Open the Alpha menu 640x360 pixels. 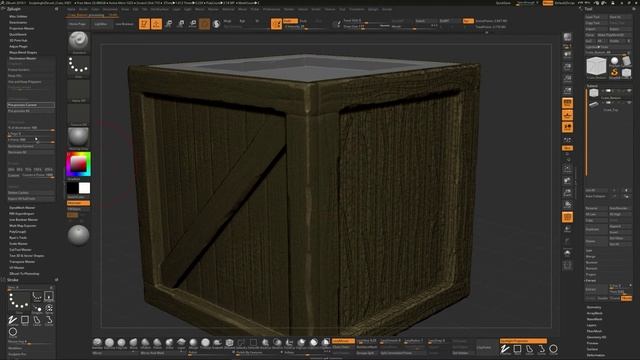tap(71, 9)
